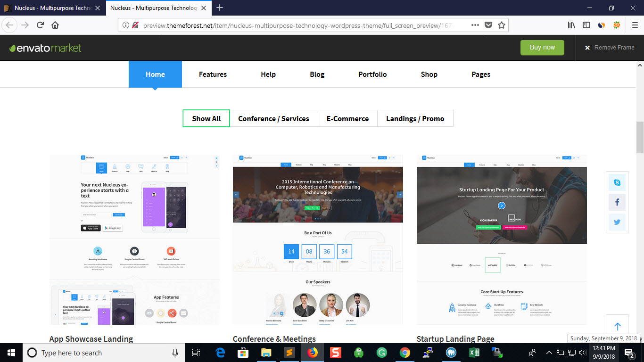This screenshot has width=644, height=362.
Task: Open the Conference & Meetings demo thumbnail
Action: coord(318,239)
